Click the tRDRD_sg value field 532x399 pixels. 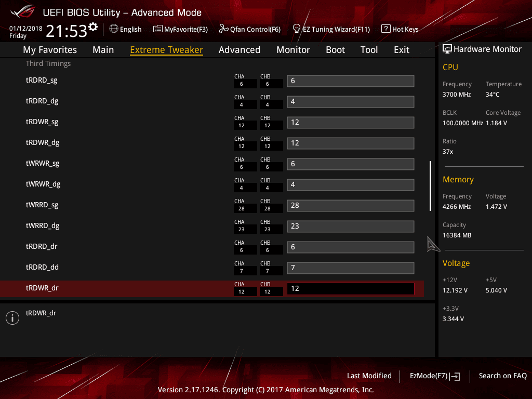351,81
